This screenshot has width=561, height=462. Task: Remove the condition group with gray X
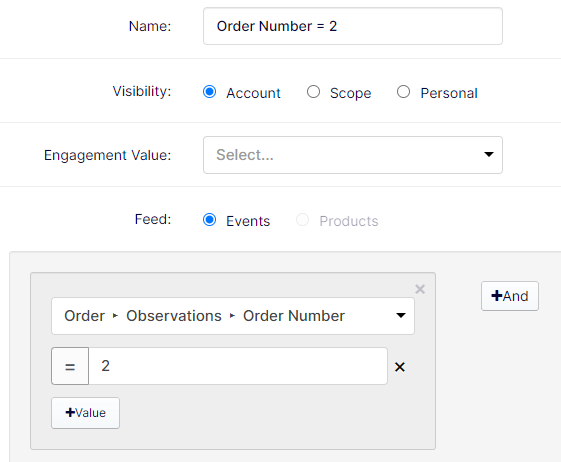click(420, 289)
